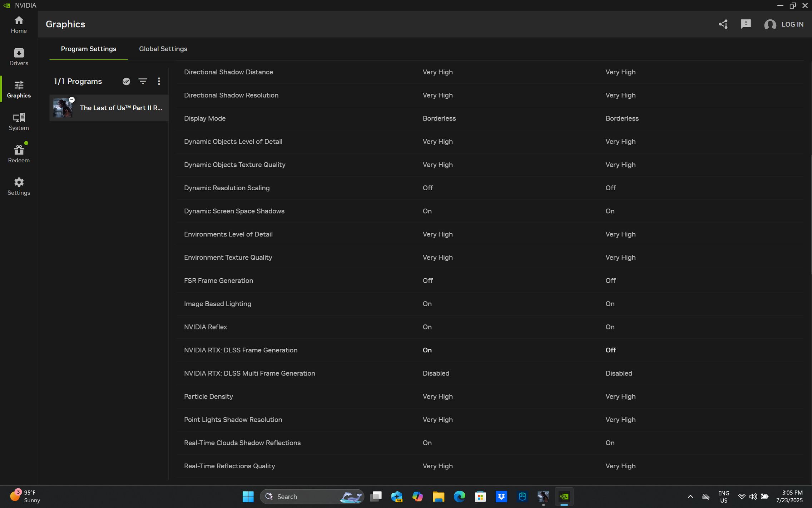Screen dimensions: 812x508
Task: Open the Windows Start button
Action: point(248,497)
